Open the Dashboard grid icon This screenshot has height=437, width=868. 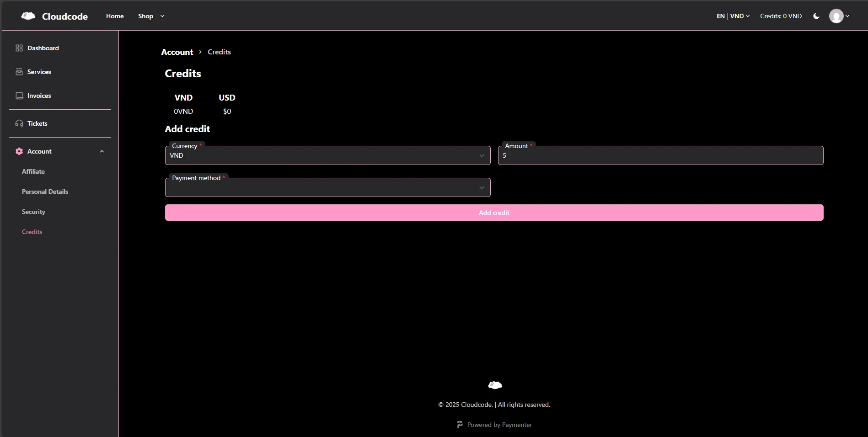(x=19, y=48)
